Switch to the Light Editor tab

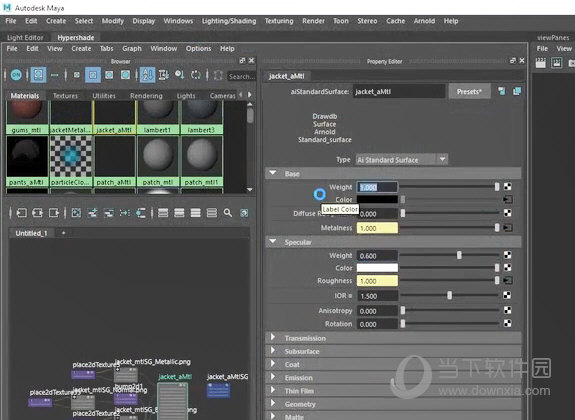(25, 37)
